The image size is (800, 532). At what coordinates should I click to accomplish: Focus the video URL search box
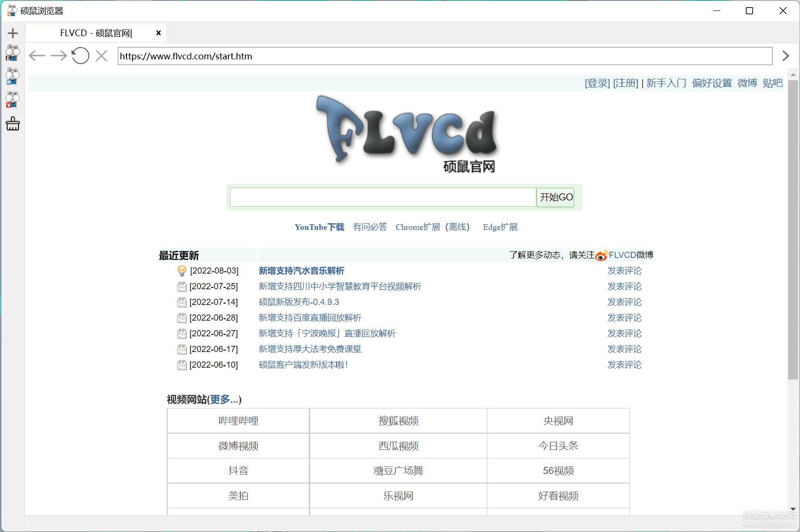pyautogui.click(x=383, y=197)
